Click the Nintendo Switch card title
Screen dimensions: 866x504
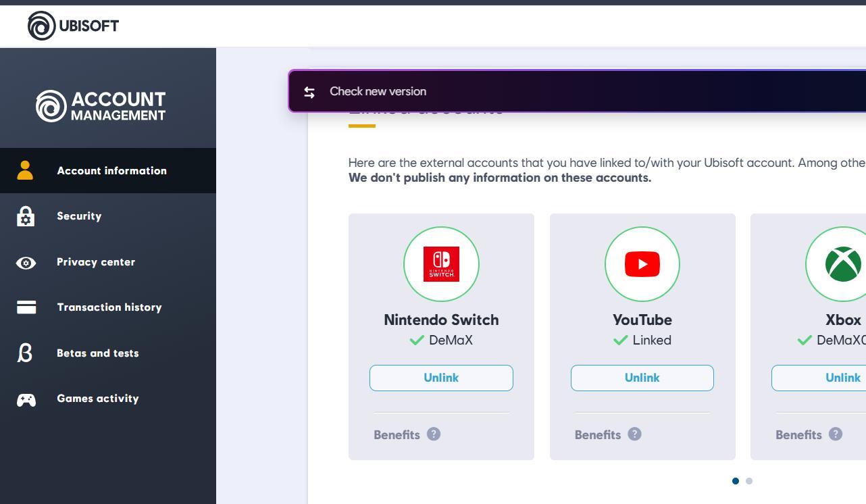[x=441, y=320]
